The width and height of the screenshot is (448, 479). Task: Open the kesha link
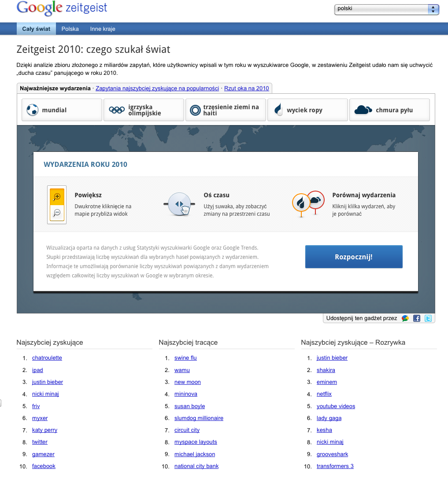click(324, 430)
